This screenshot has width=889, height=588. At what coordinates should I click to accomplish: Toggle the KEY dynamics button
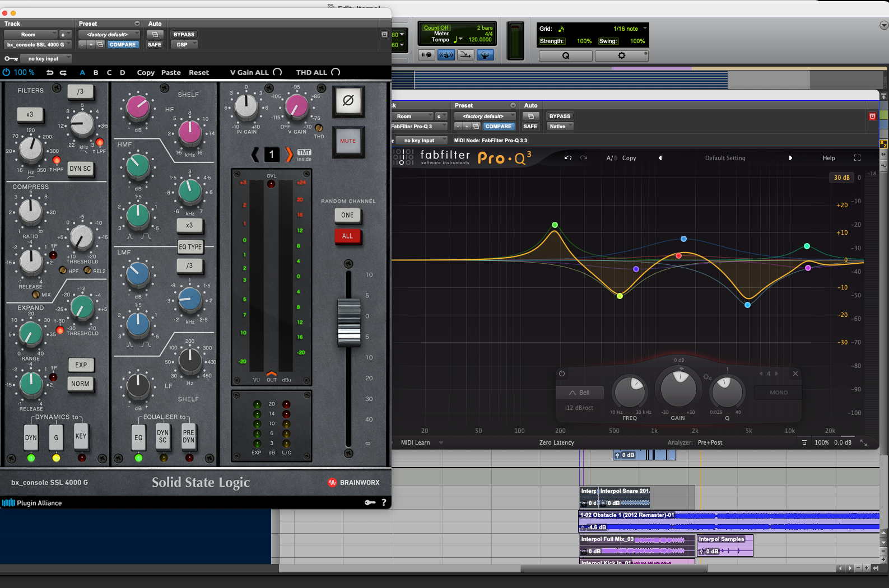[81, 436]
